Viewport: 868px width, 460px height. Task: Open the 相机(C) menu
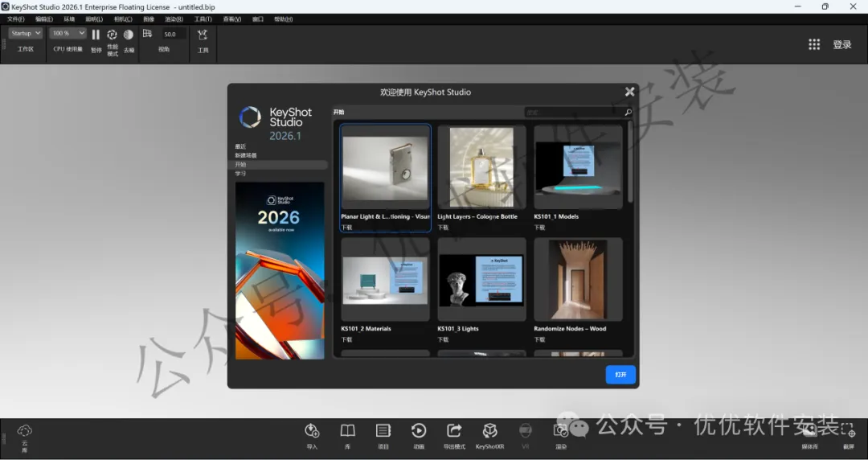coord(123,18)
